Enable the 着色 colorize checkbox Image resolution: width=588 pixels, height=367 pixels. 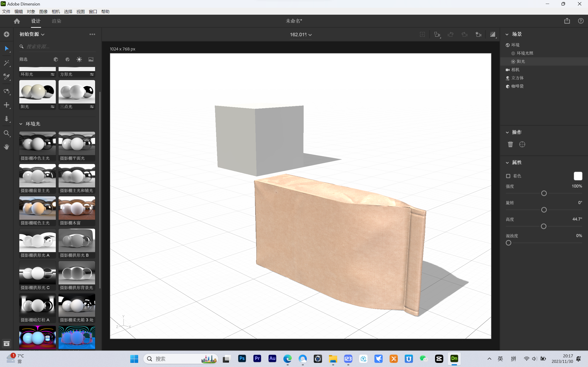(x=508, y=176)
